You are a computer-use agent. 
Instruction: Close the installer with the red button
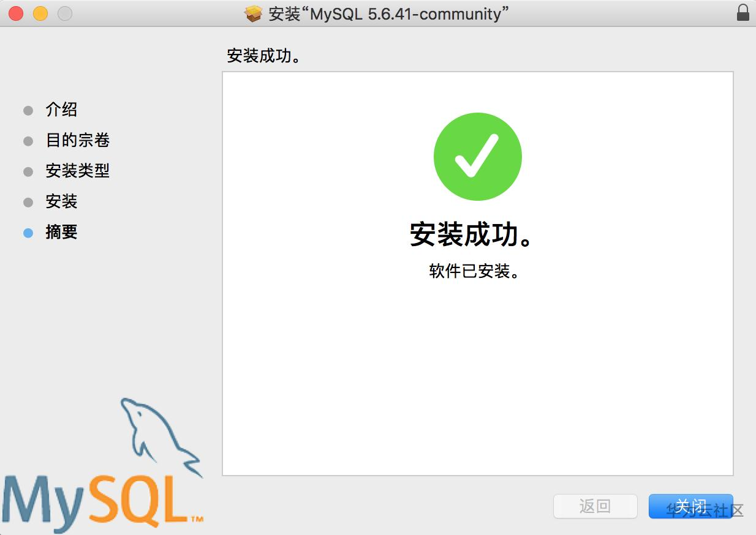(17, 13)
